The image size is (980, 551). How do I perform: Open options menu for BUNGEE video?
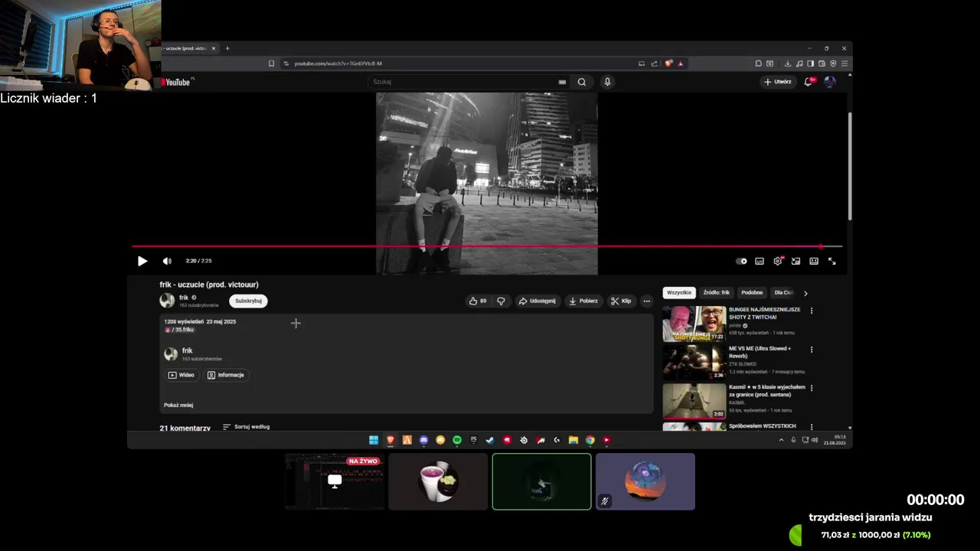tap(812, 311)
